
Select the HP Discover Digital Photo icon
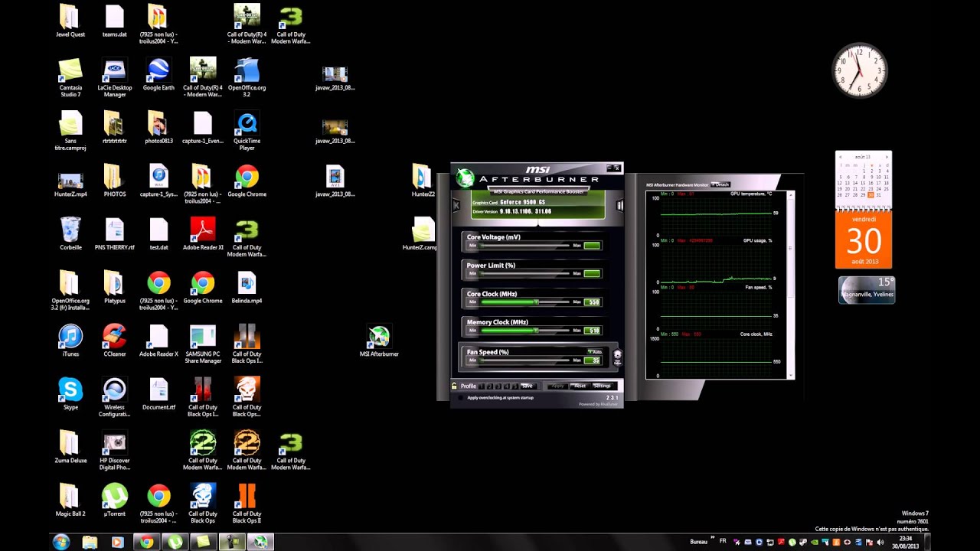115,451
